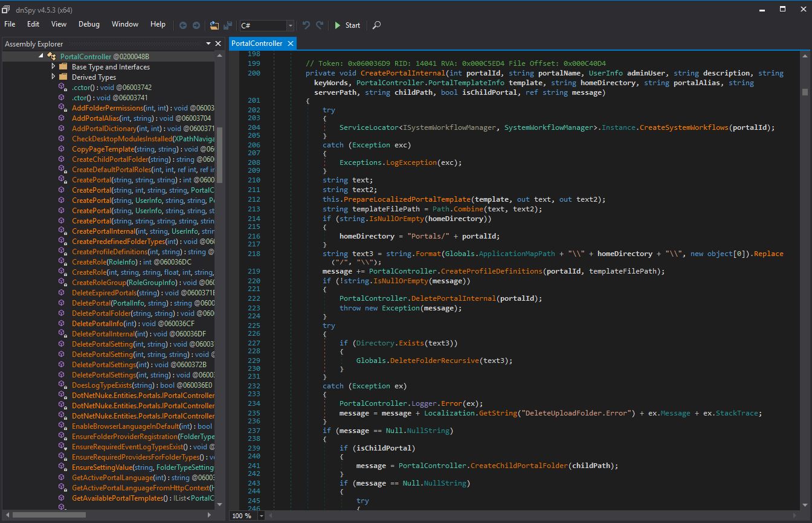Screen dimensions: 812x523
Task: Click method icon beside EnableBrowserLanguageInDefault
Action: 62,426
